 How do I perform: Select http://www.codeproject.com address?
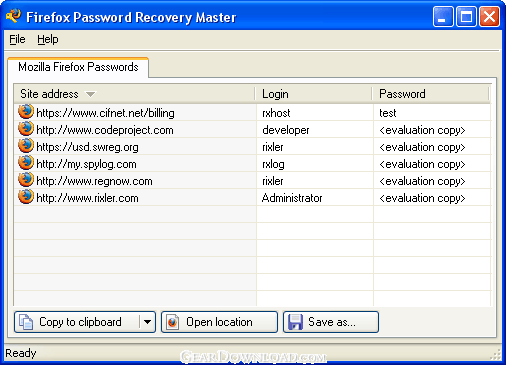click(105, 130)
